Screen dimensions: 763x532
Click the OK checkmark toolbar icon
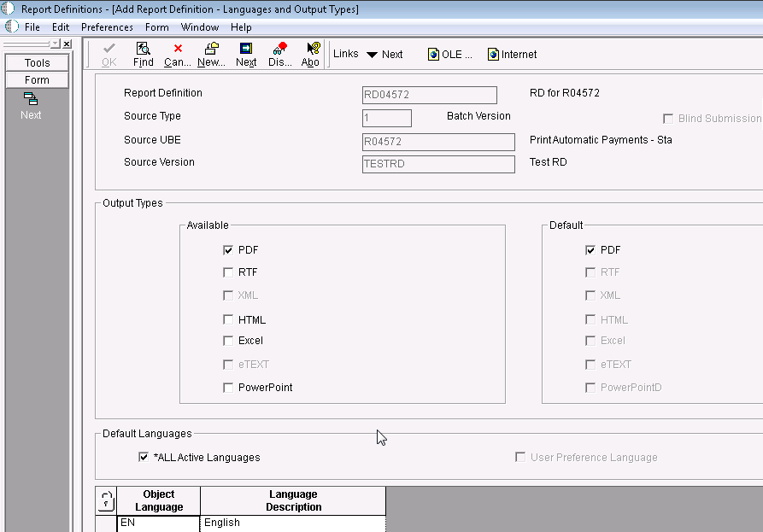109,48
